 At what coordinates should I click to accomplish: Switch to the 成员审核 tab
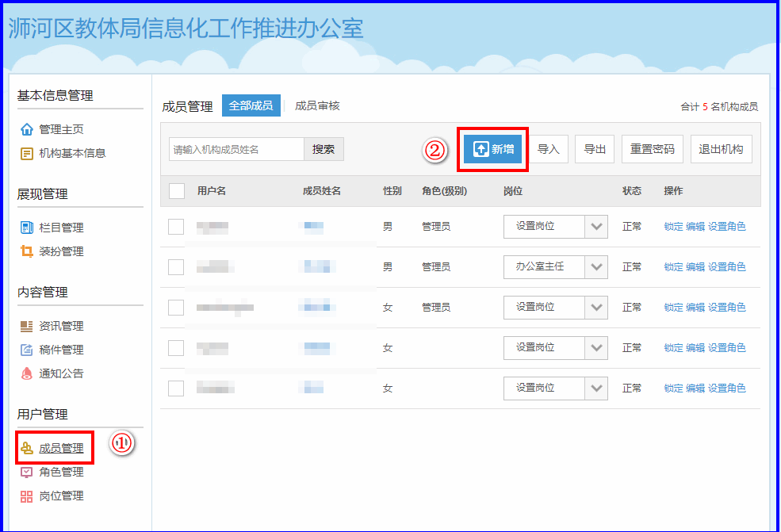tap(317, 105)
